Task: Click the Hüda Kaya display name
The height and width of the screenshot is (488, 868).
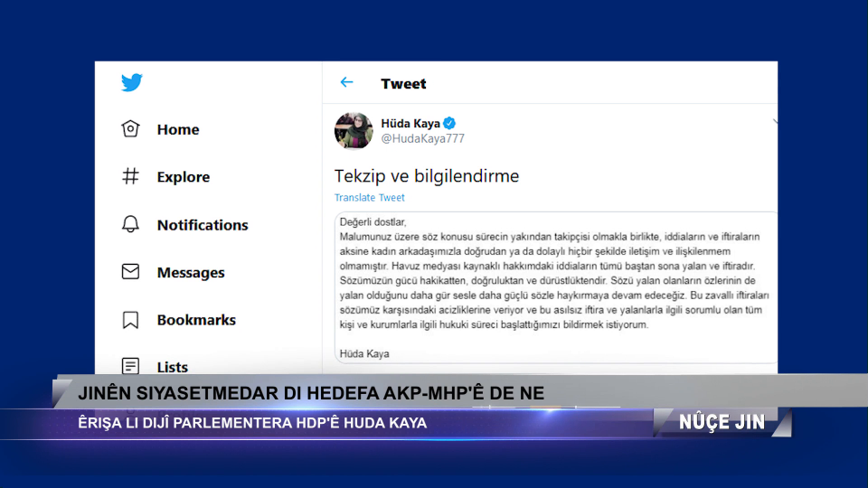Action: pos(410,124)
